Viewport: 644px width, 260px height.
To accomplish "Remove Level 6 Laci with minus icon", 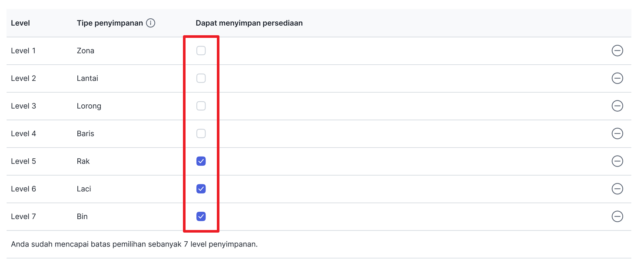I will (x=617, y=189).
